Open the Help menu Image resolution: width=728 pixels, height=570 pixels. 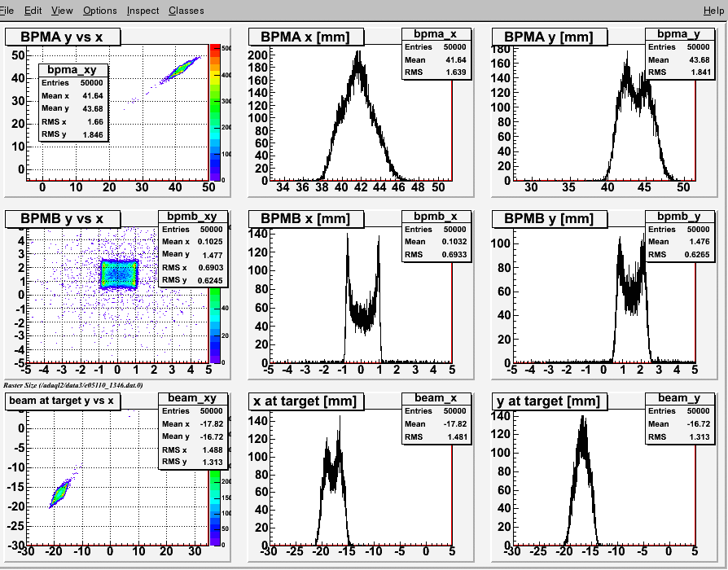point(713,11)
